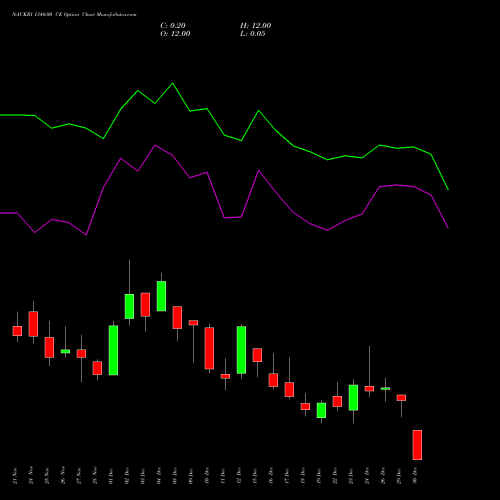Click the 04 Dec date label
This screenshot has width=500, height=500.
159,476
